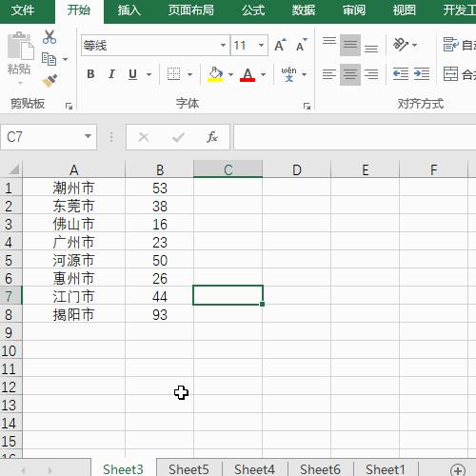
Task: Toggle center horizontal alignment
Action: (x=350, y=74)
